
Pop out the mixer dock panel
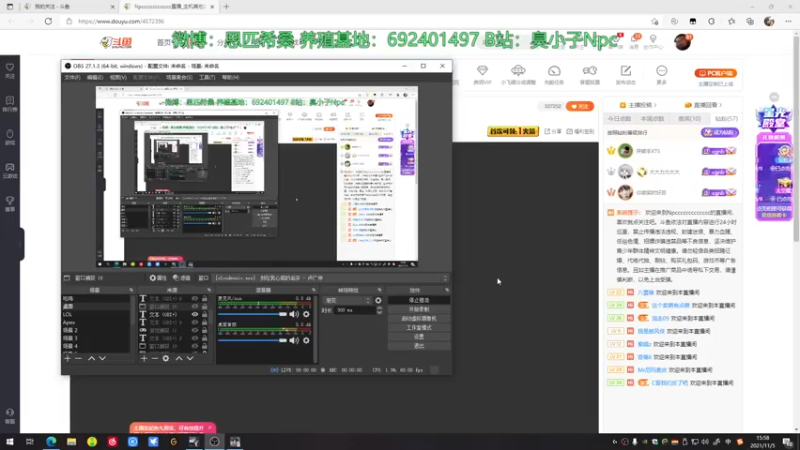(x=314, y=290)
